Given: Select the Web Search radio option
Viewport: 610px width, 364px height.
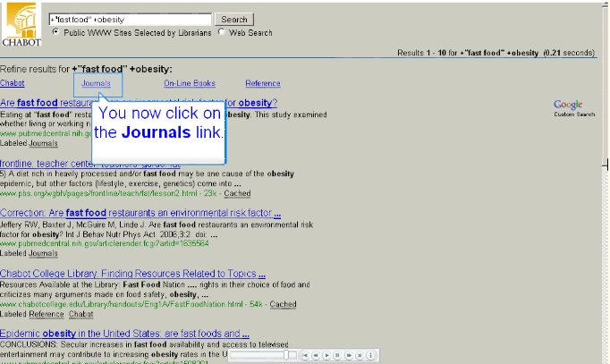Looking at the screenshot, I should coord(221,32).
